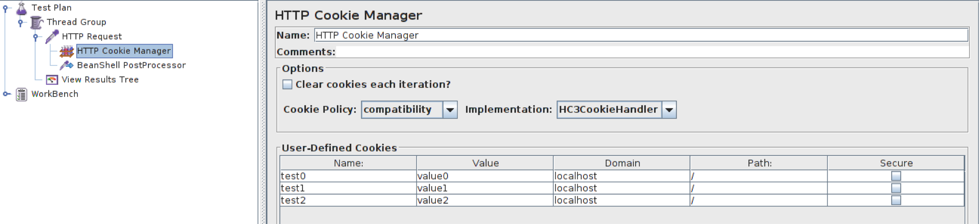The image size is (980, 224).
Task: Toggle Clear cookies each iteration checkbox
Action: pos(287,85)
